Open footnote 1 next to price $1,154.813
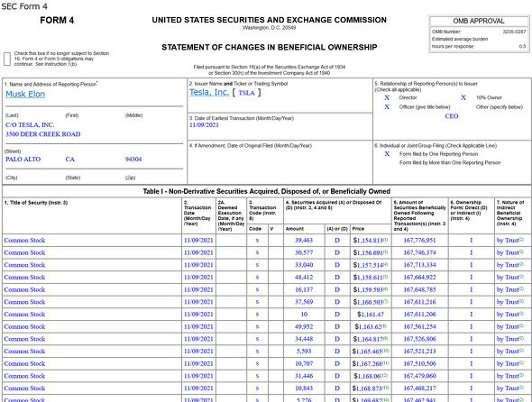The width and height of the screenshot is (532, 402). click(385, 240)
